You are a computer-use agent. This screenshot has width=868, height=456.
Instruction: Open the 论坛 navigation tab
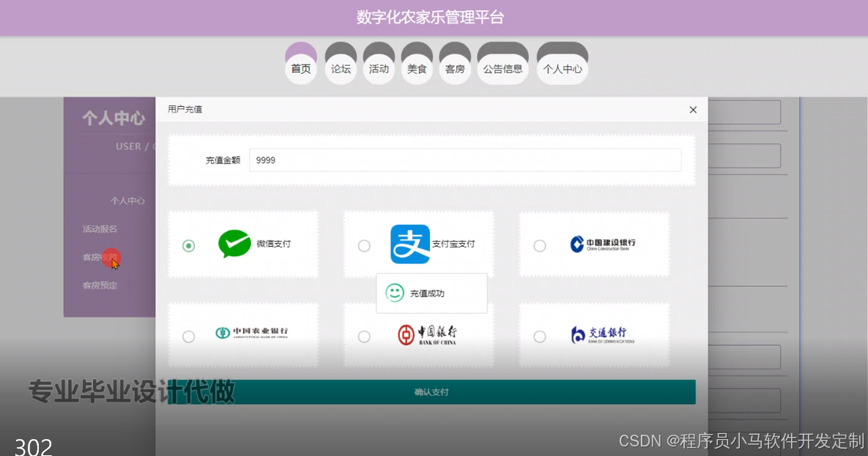click(x=341, y=69)
